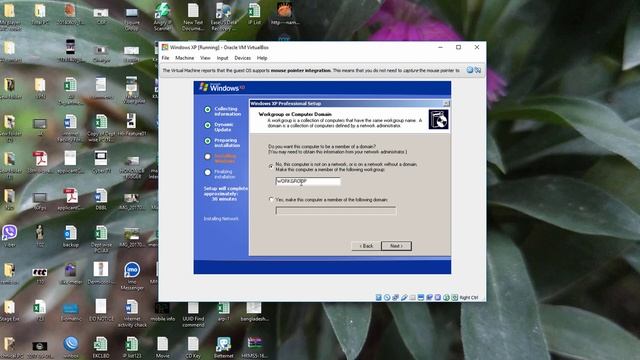Open the File menu in VirtualBox
The image size is (640, 360).
(165, 58)
